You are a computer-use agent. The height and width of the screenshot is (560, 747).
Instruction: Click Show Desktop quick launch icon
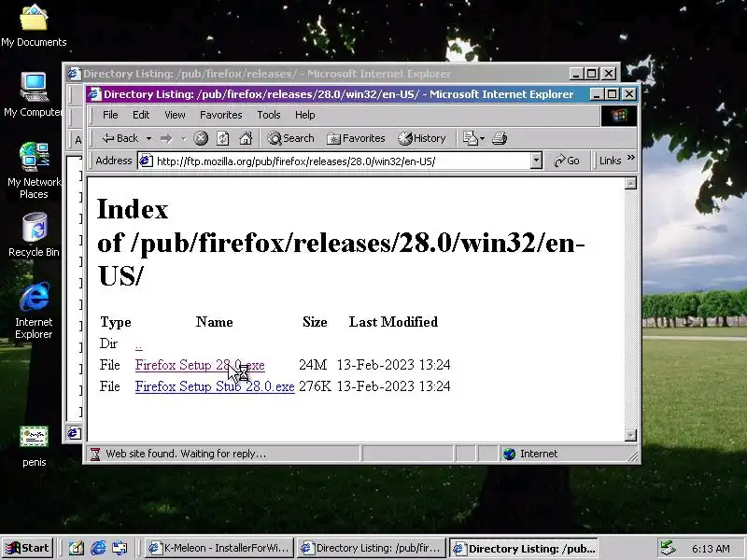click(76, 549)
